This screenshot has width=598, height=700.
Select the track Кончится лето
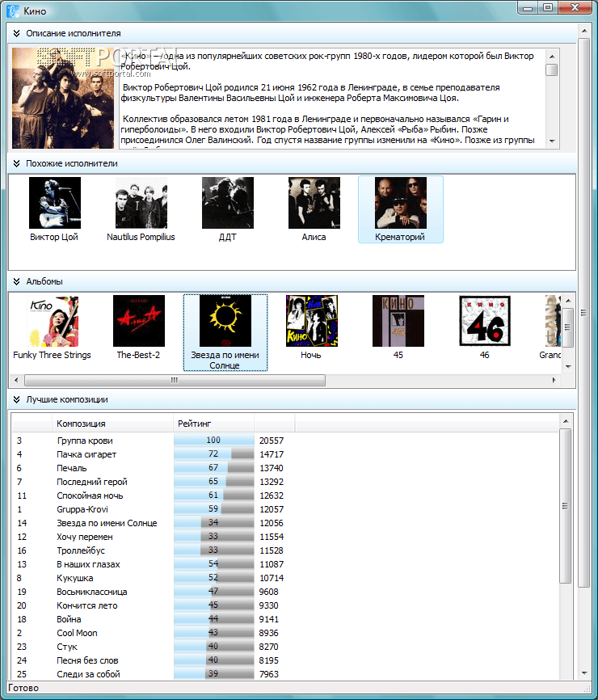click(87, 605)
